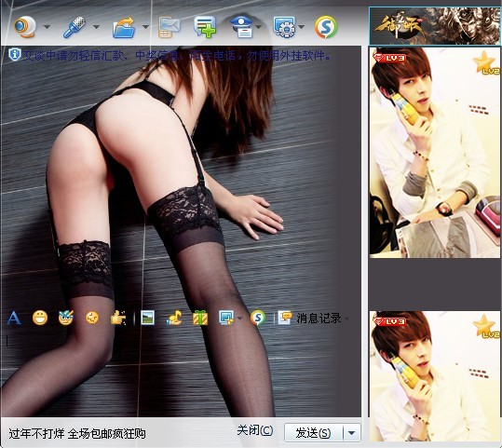Click LV3 diamond badge on upper avatar

[x=389, y=59]
